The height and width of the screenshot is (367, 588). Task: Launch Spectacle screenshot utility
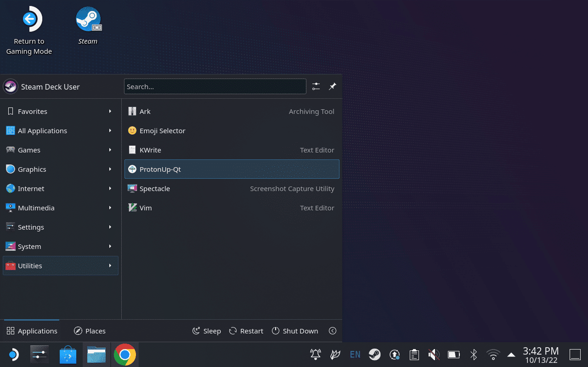(x=232, y=189)
